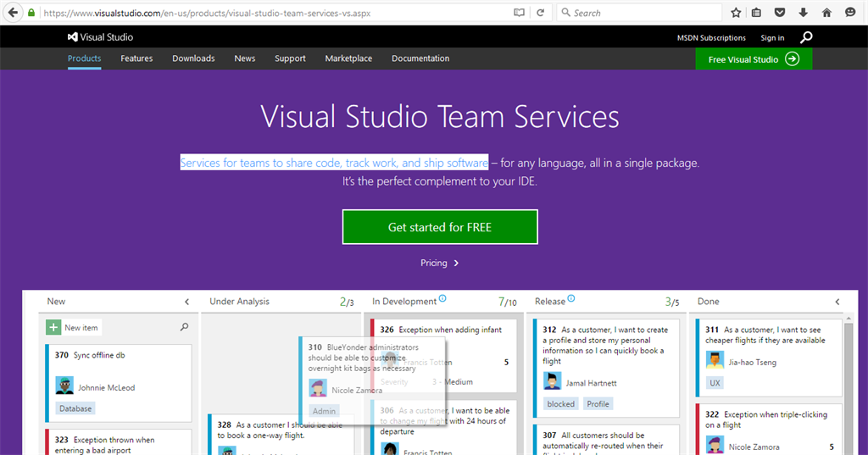This screenshot has width=868, height=455.
Task: Click the browser back arrow button
Action: tap(14, 13)
